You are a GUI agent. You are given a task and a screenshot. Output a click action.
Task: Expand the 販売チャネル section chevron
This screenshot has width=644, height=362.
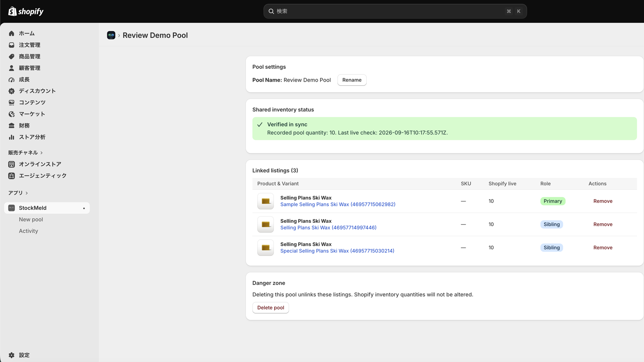(x=41, y=153)
